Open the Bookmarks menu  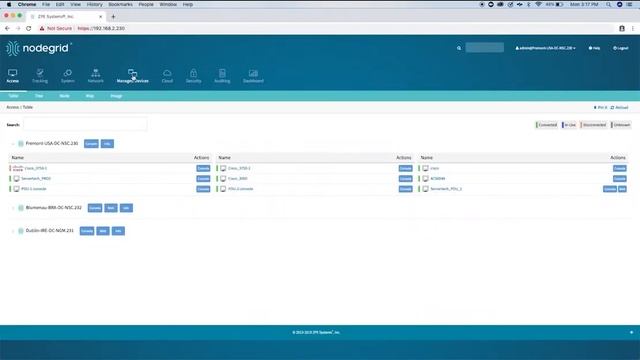[120, 4]
